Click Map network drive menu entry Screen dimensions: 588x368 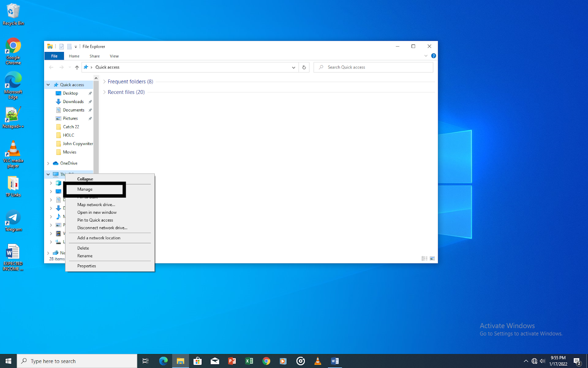pyautogui.click(x=96, y=205)
